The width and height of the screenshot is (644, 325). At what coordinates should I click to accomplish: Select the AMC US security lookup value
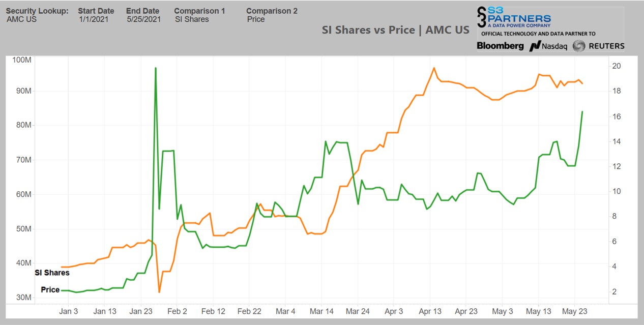21,19
